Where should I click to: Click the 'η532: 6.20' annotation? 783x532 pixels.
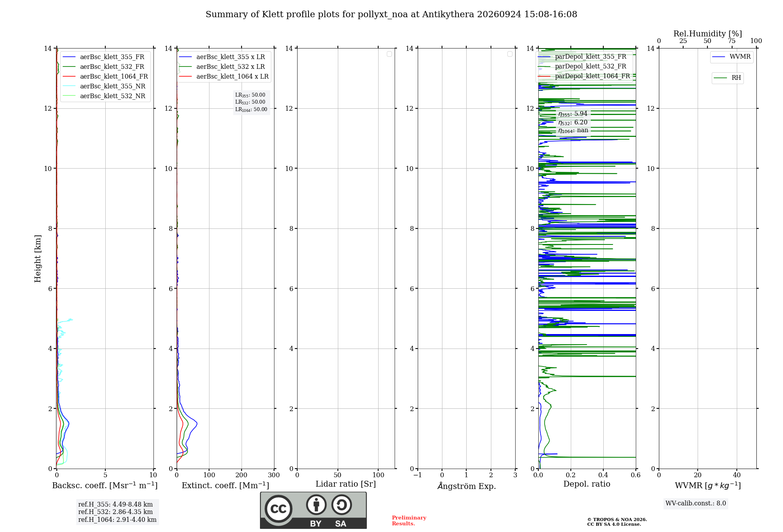573,122
